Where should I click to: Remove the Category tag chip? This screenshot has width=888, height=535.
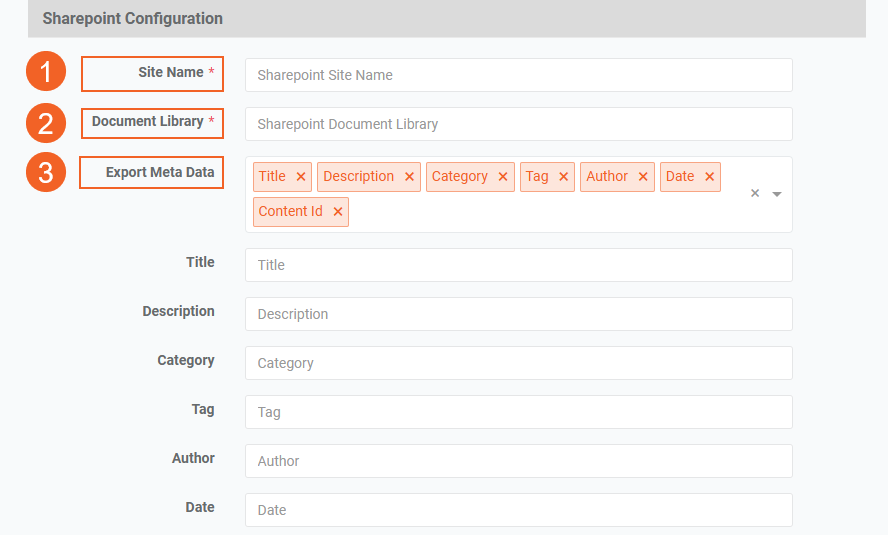click(503, 177)
